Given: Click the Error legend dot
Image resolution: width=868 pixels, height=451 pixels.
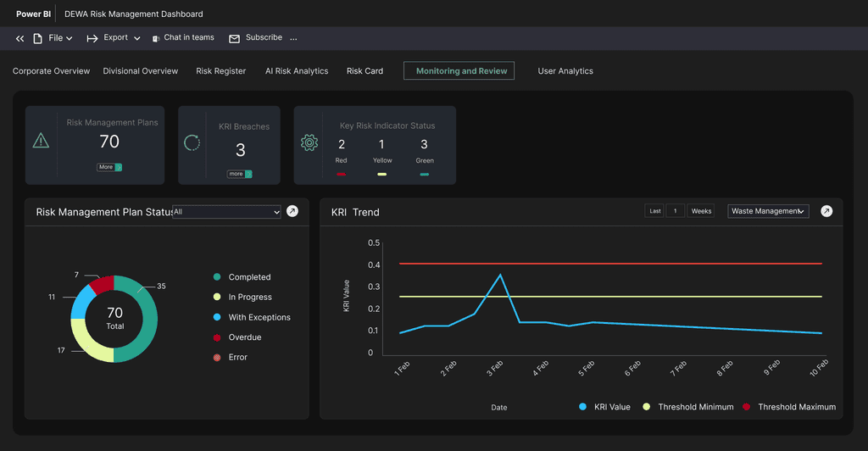Looking at the screenshot, I should (217, 358).
